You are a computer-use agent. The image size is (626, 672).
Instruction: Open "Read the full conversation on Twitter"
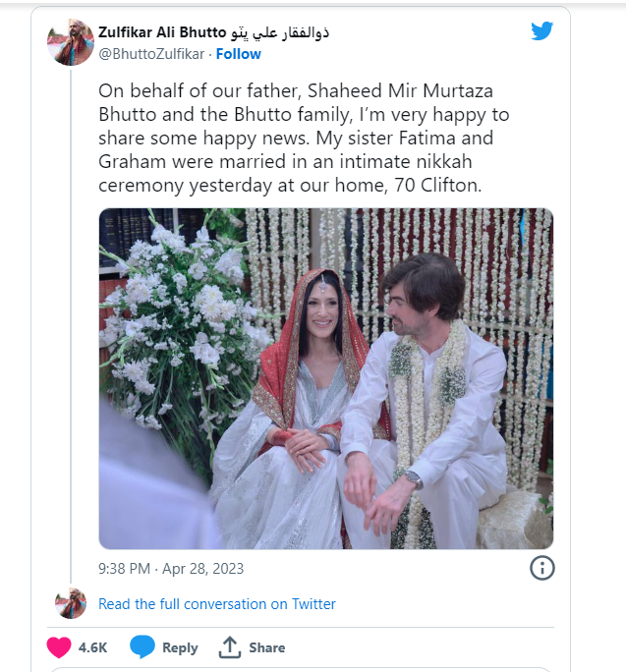click(217, 604)
